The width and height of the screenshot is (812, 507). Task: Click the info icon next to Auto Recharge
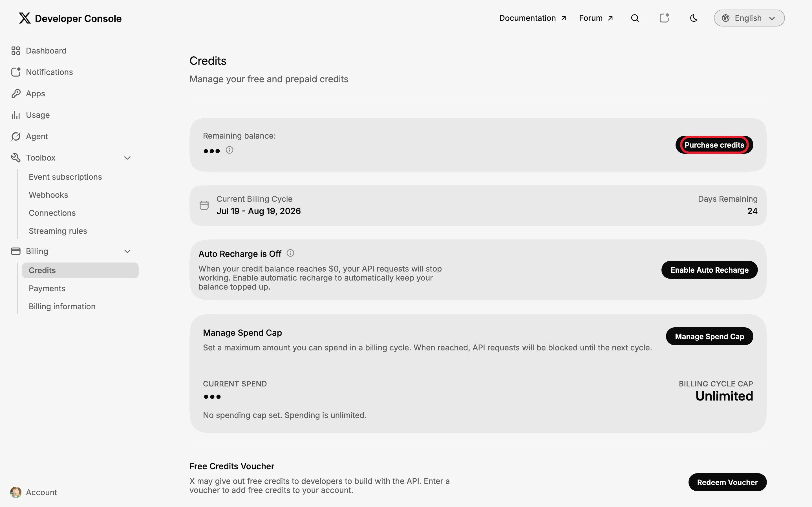click(x=290, y=253)
